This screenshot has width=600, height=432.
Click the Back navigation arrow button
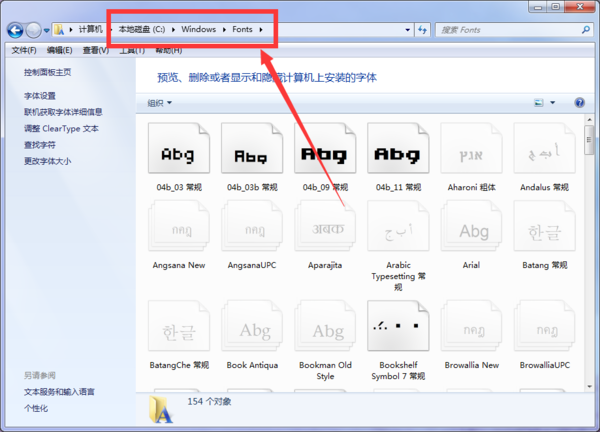(15, 30)
